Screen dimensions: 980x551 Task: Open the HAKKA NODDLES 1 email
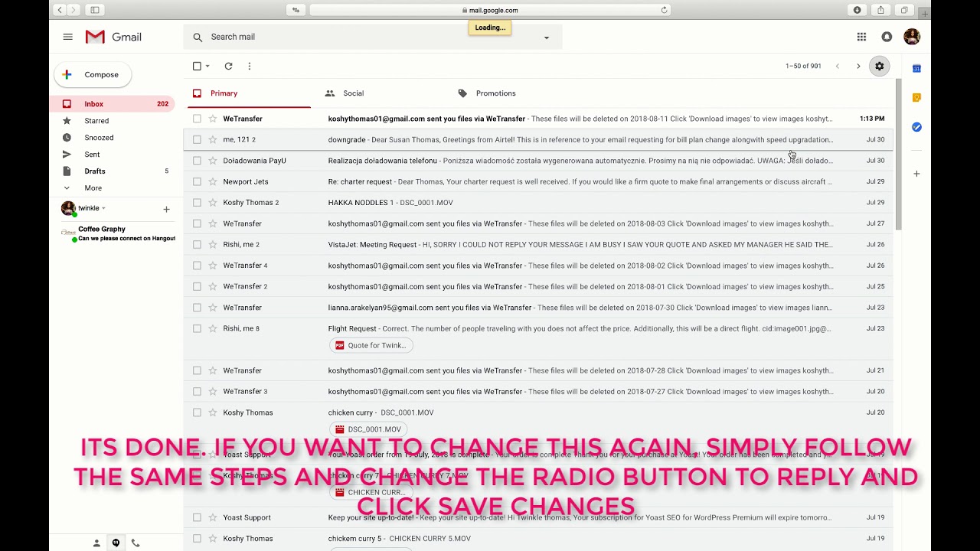coord(538,203)
